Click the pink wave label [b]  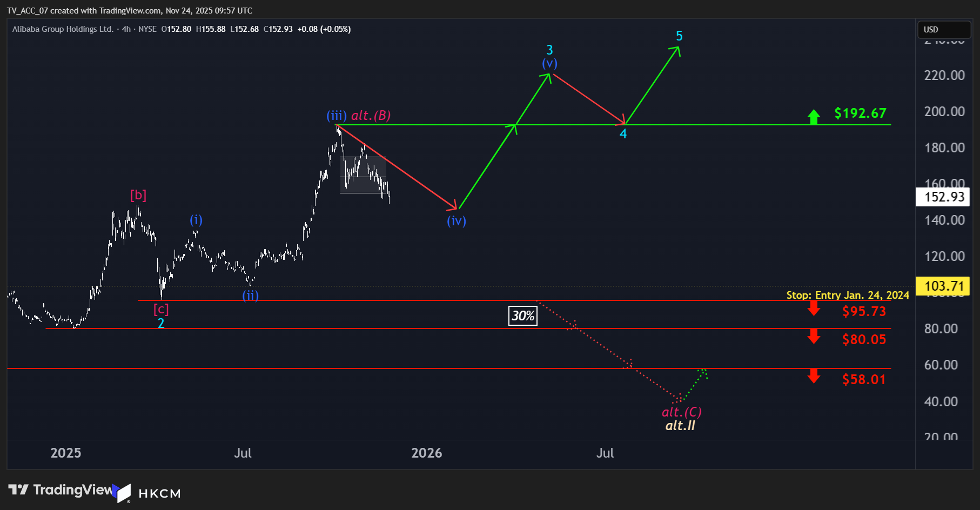[138, 196]
